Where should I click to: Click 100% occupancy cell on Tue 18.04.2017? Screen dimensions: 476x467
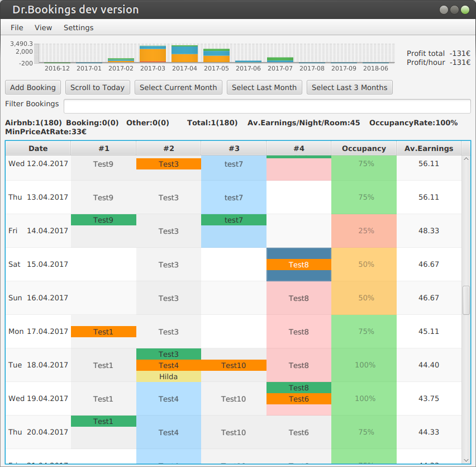364,365
